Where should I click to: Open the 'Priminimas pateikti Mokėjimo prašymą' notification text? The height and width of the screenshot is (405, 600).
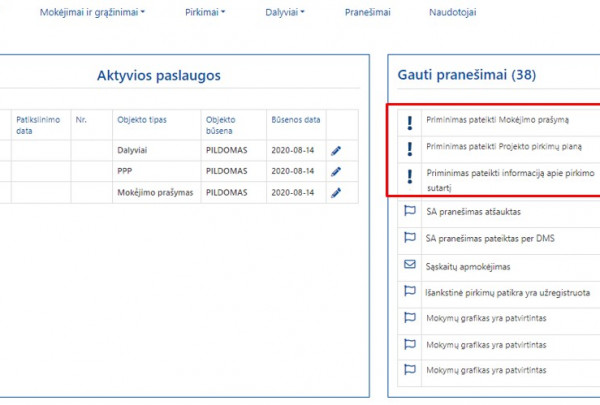[x=497, y=120]
